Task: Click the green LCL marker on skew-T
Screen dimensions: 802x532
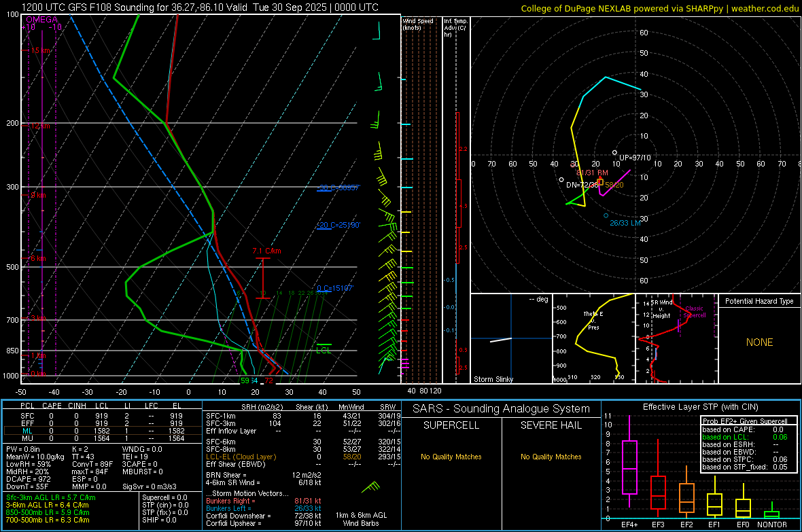Action: tap(324, 349)
